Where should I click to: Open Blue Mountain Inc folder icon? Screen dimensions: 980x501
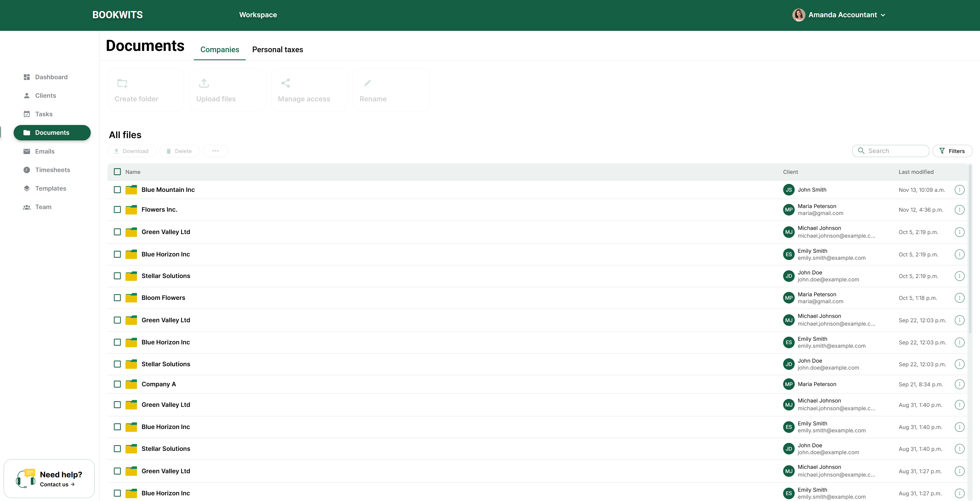(x=131, y=190)
